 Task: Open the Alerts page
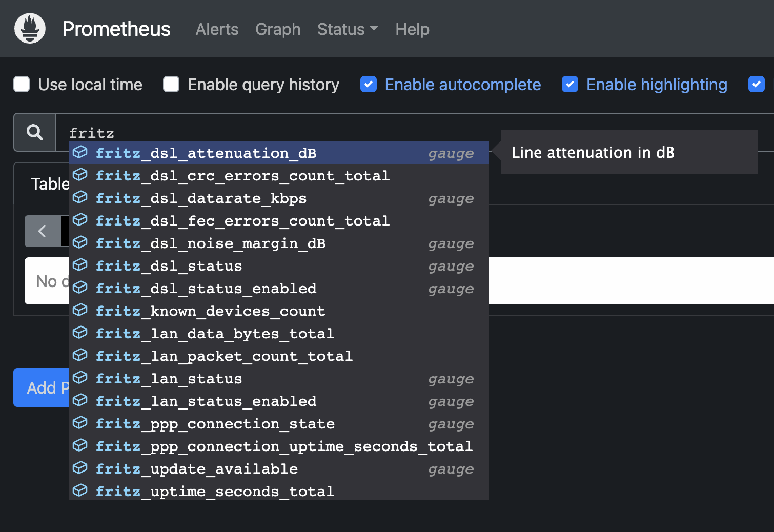coord(217,29)
